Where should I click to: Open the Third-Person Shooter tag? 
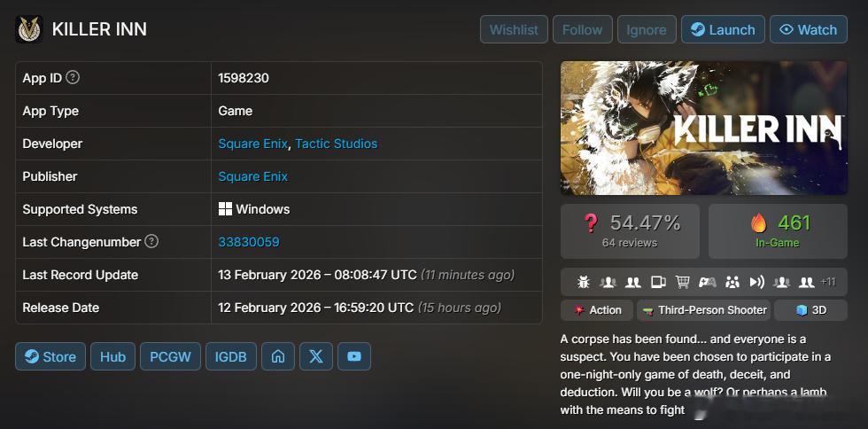pyautogui.click(x=703, y=310)
